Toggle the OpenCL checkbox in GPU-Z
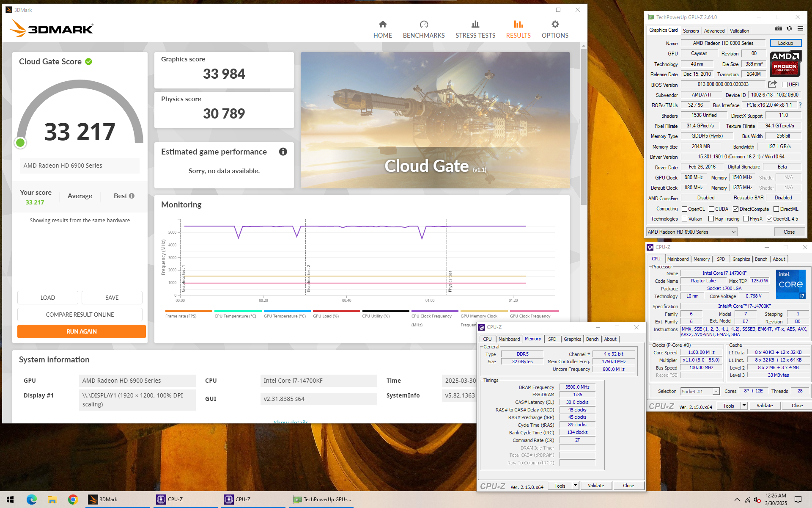The image size is (812, 508). point(684,209)
